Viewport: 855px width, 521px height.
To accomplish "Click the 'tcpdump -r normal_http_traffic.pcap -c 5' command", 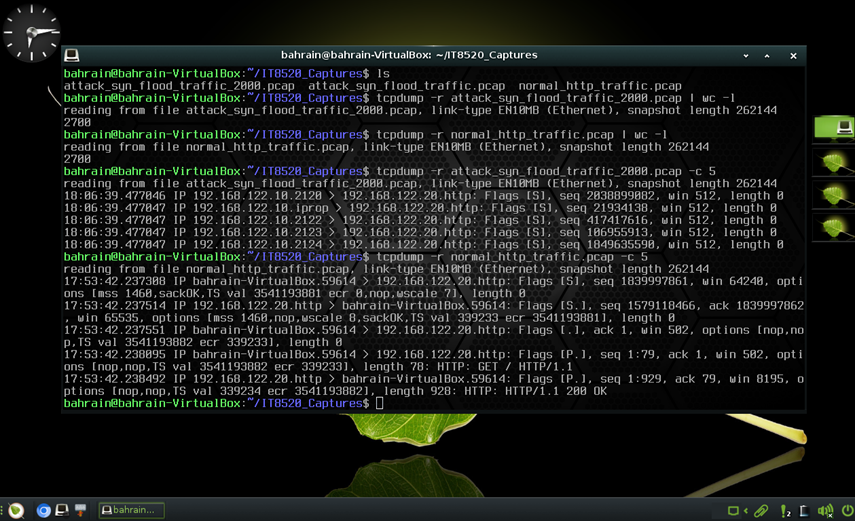I will pyautogui.click(x=512, y=256).
